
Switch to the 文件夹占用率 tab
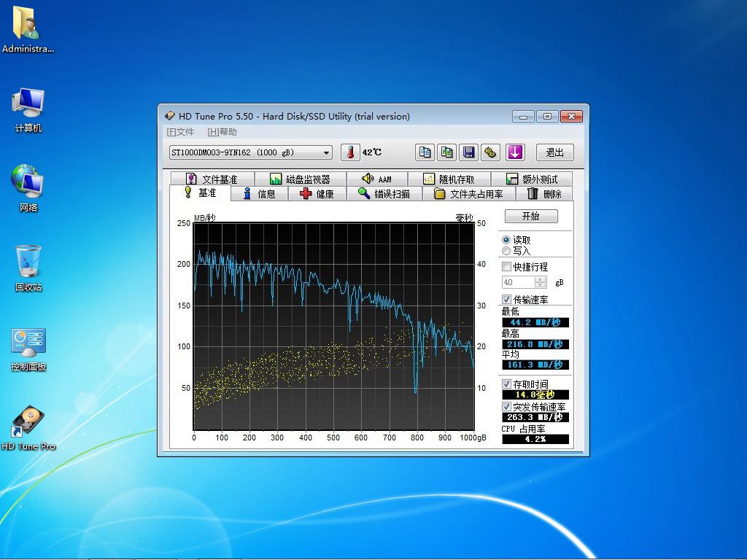[x=469, y=194]
